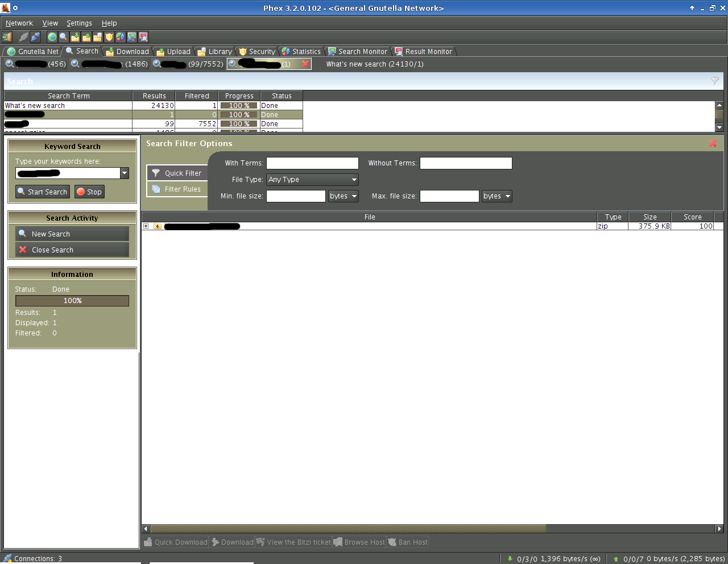
Task: Click the Min. file size input field
Action: (296, 196)
